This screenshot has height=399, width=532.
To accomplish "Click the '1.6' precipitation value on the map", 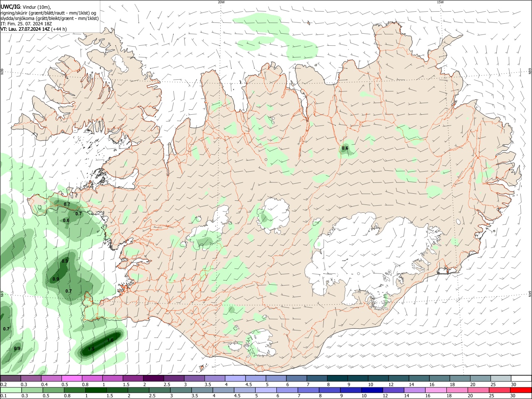I will (x=110, y=340).
